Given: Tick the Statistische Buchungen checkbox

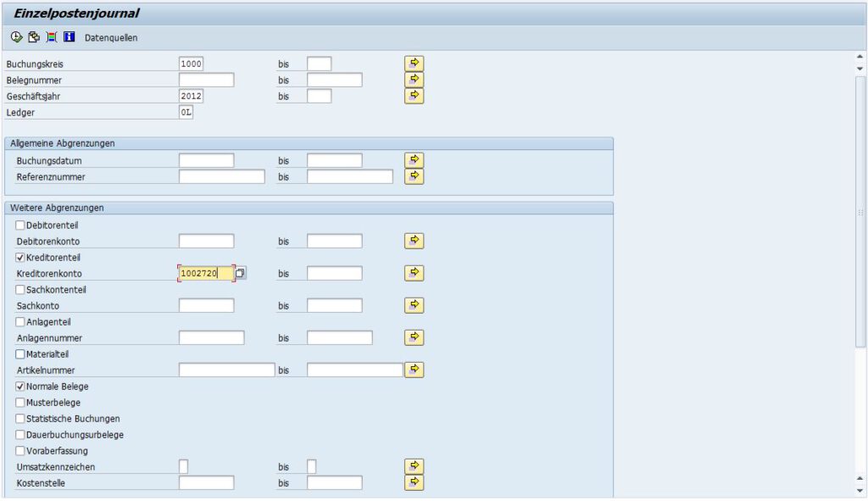Looking at the screenshot, I should (20, 419).
